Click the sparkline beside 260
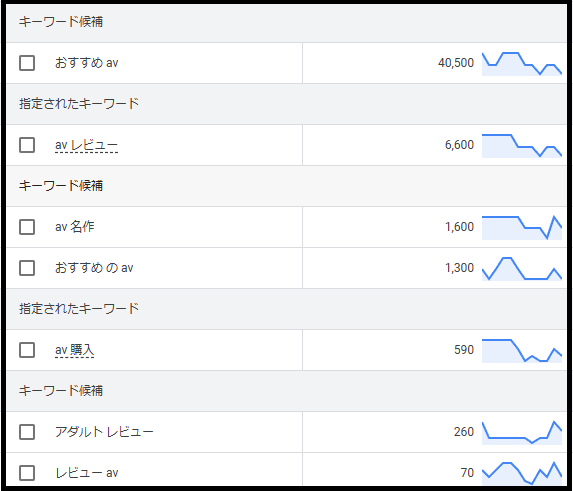Image resolution: width=573 pixels, height=491 pixels. (522, 433)
